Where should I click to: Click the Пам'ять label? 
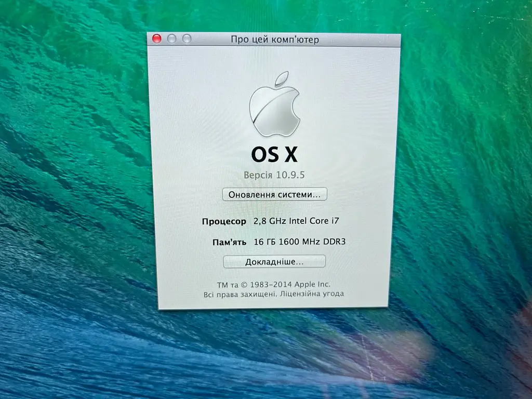pyautogui.click(x=229, y=242)
